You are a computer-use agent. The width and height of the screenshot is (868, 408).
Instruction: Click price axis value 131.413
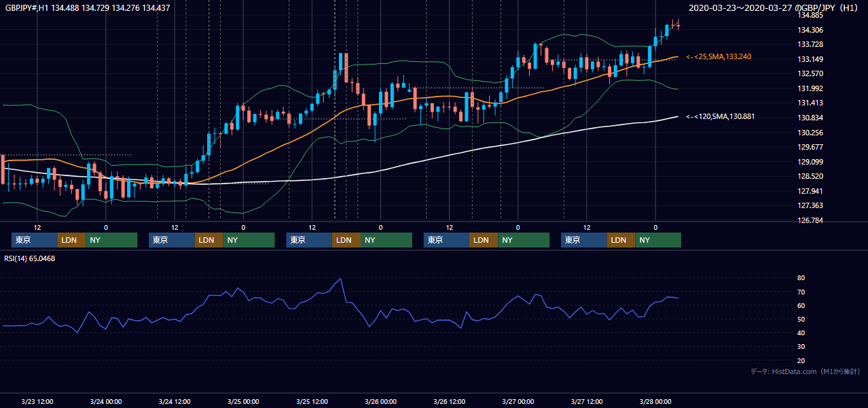(x=810, y=103)
